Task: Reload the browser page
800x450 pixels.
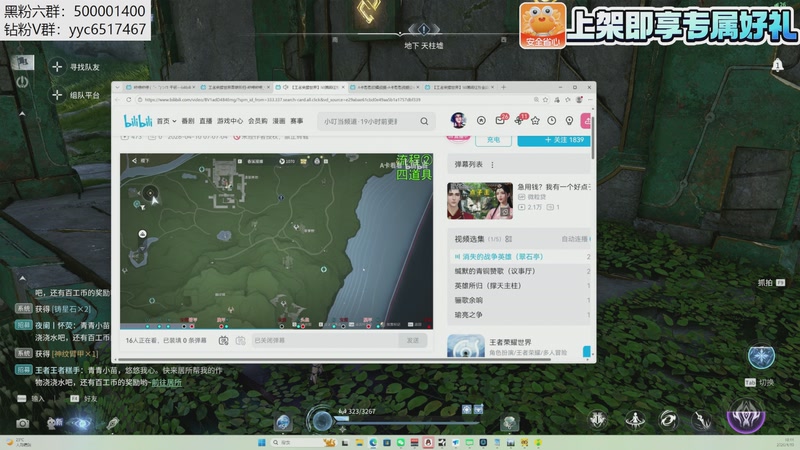Action: pyautogui.click(x=129, y=100)
